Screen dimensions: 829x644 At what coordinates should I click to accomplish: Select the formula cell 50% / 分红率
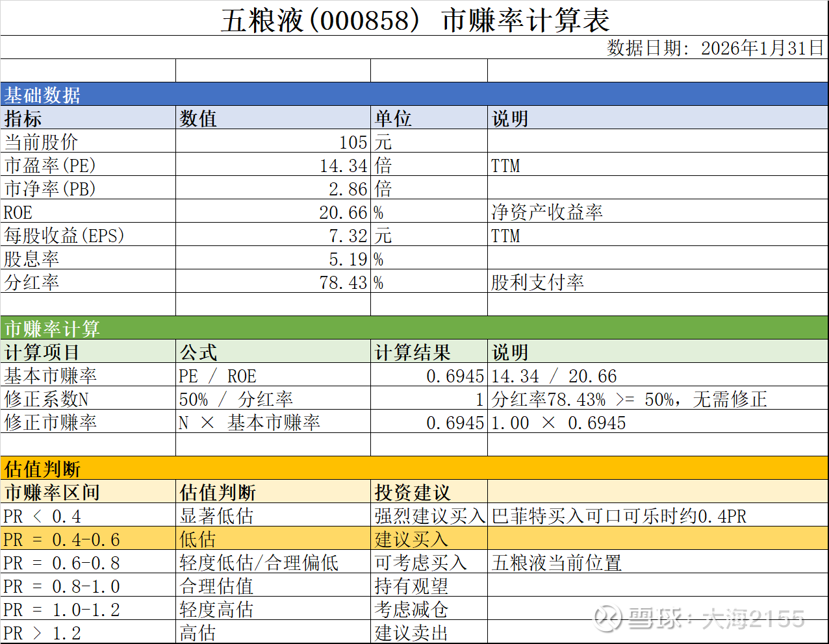point(273,398)
